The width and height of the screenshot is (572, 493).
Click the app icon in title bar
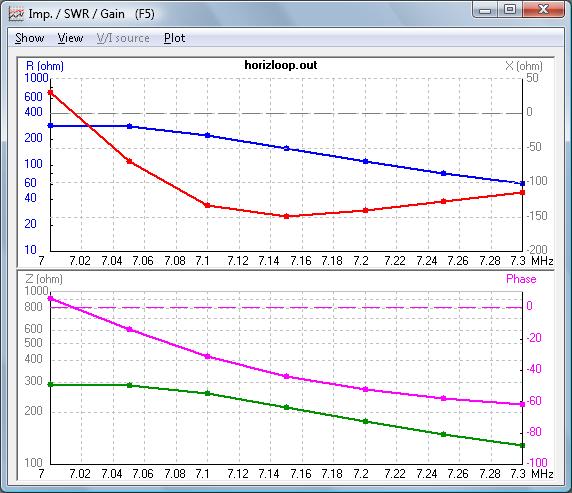click(x=16, y=14)
